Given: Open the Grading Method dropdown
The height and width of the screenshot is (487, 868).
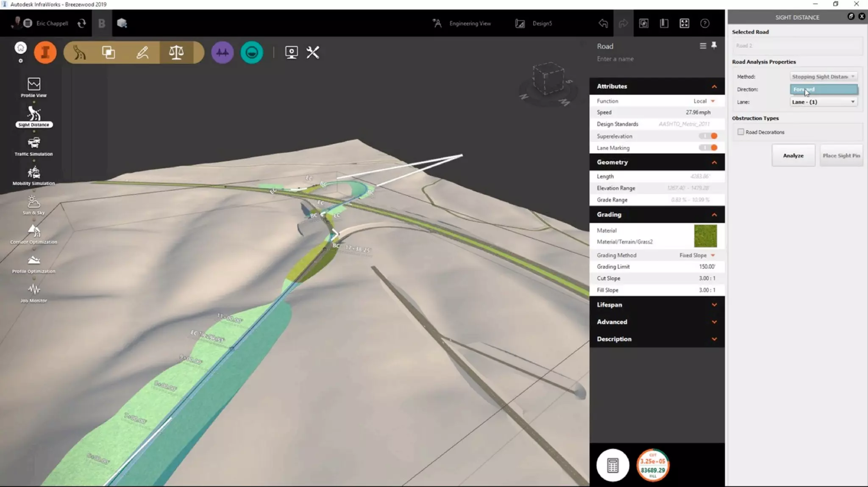Looking at the screenshot, I should (697, 255).
